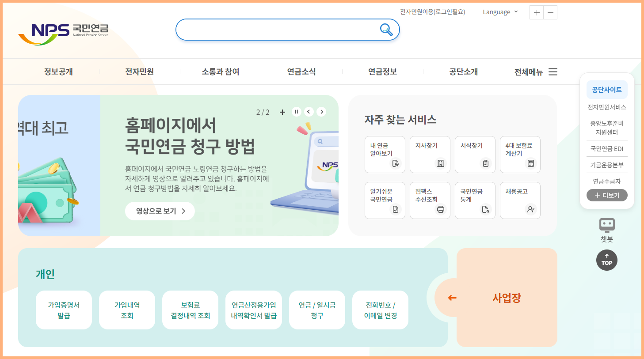Select the 웹팩스 수신조회 icon
This screenshot has height=359, width=644.
[x=430, y=200]
